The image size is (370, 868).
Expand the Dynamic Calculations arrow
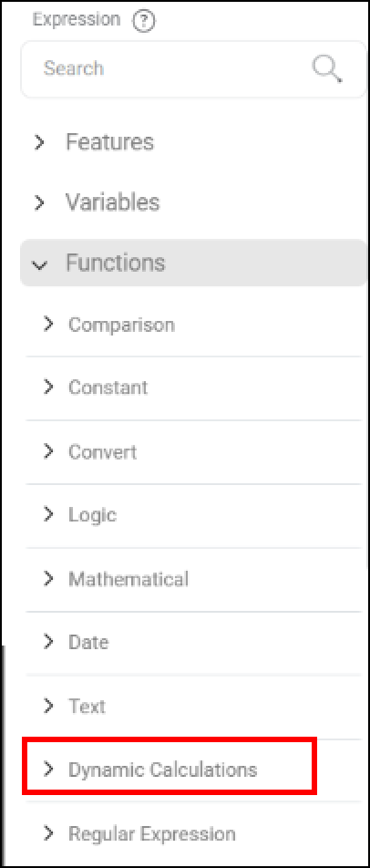(x=48, y=769)
